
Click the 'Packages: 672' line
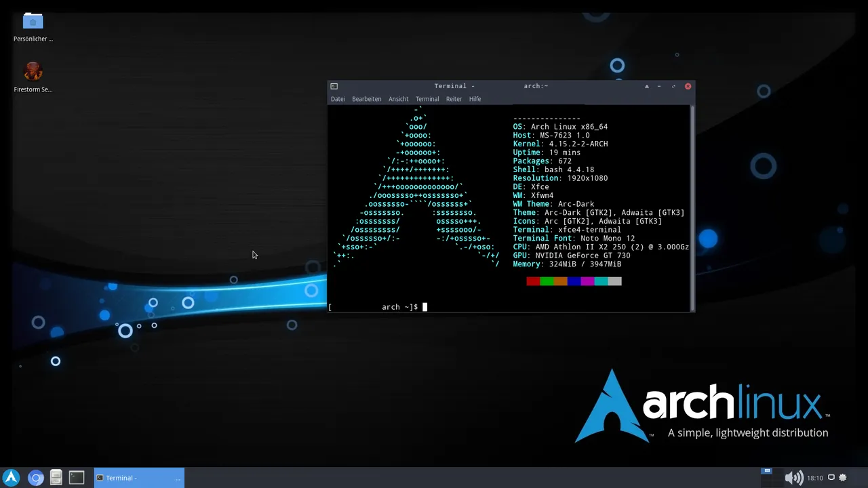[x=542, y=161]
